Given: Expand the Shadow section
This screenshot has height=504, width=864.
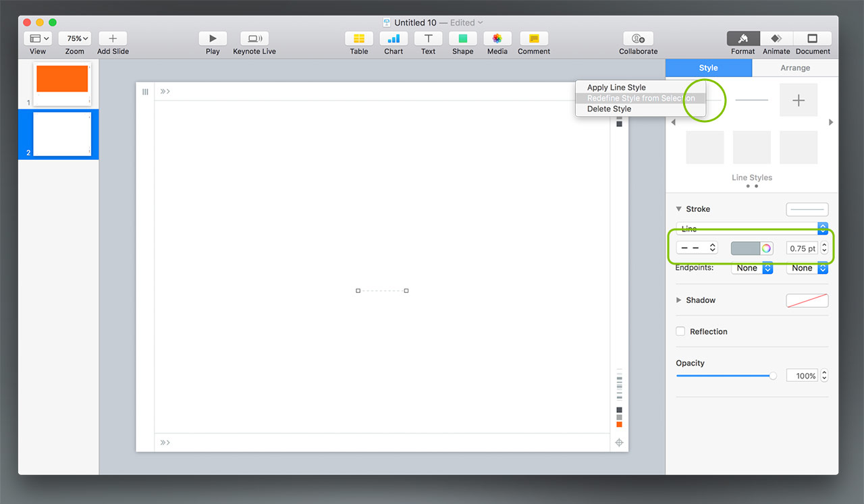Looking at the screenshot, I should (679, 300).
